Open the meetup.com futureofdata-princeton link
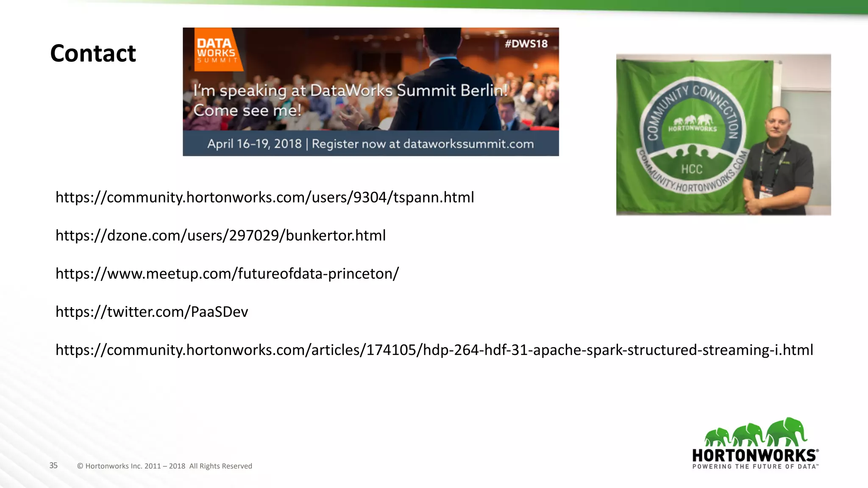 227,274
